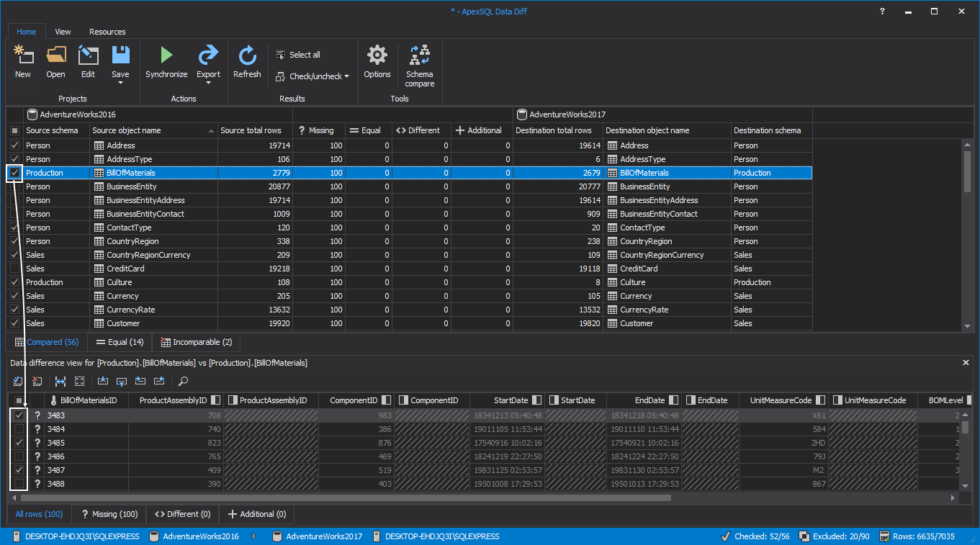This screenshot has width=980, height=545.
Task: Tick the checkbox for row 3484
Action: (19, 429)
